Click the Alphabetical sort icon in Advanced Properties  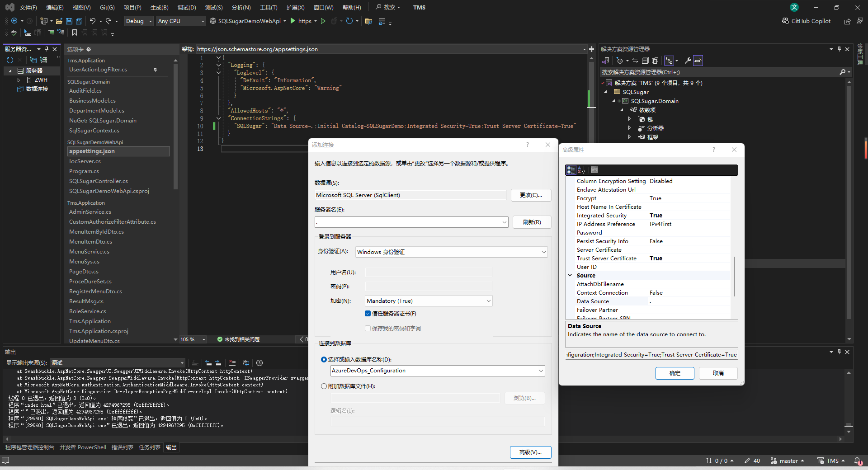tap(582, 170)
